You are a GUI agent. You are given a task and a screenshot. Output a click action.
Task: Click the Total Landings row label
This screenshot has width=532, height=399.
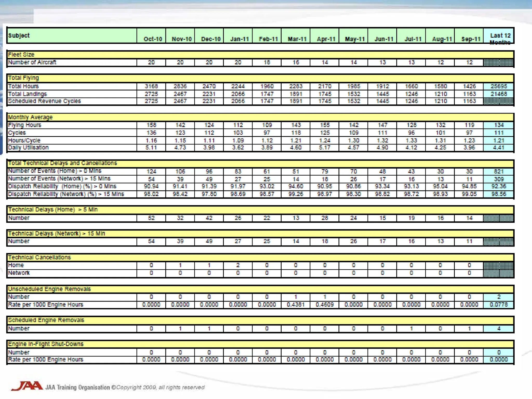pyautogui.click(x=28, y=94)
